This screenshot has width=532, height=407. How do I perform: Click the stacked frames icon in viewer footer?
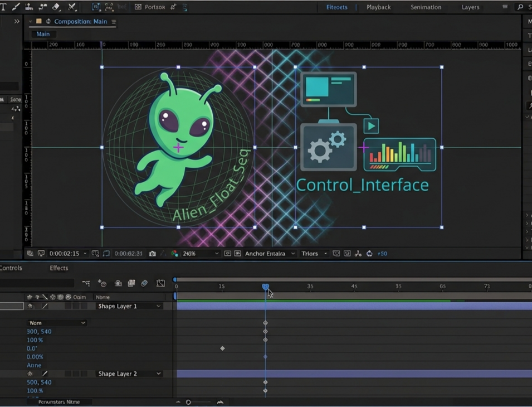click(x=30, y=254)
